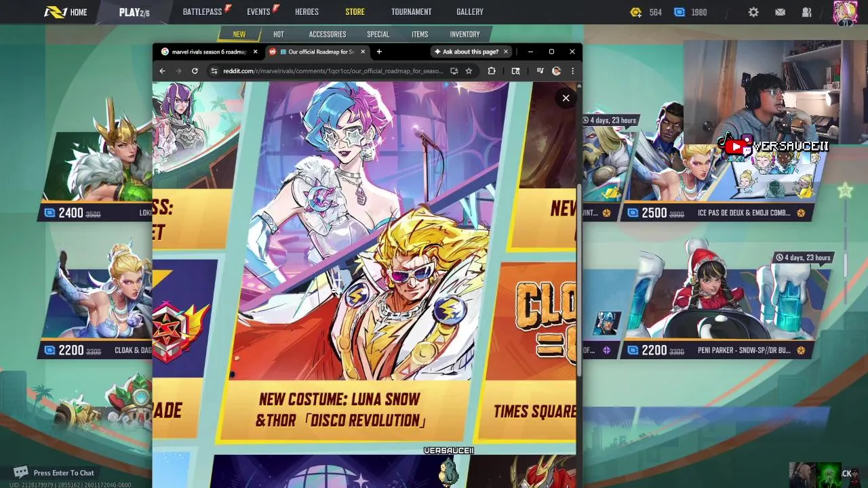Select the INVENTORY store tab

point(465,34)
